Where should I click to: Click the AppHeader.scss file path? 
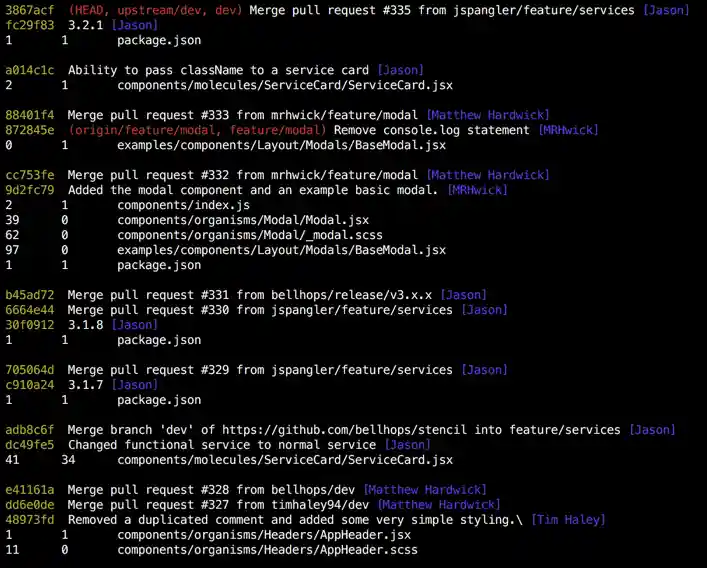[x=267, y=550]
